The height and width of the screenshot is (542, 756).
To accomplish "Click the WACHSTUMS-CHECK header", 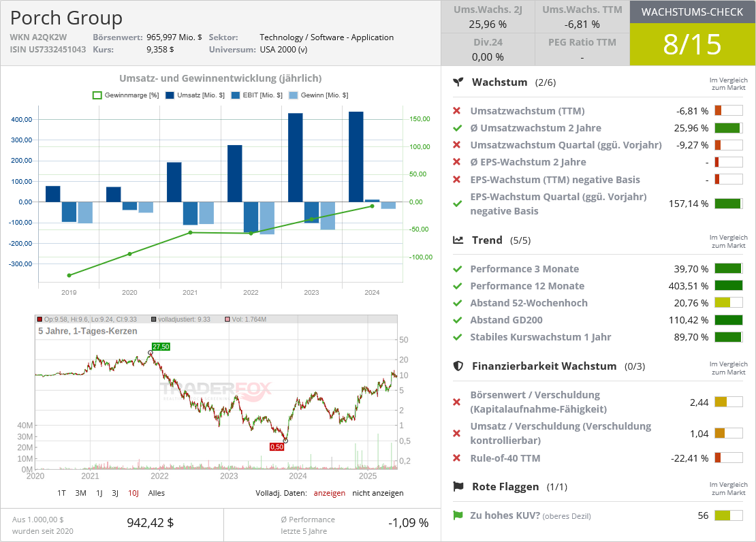I will (x=693, y=12).
